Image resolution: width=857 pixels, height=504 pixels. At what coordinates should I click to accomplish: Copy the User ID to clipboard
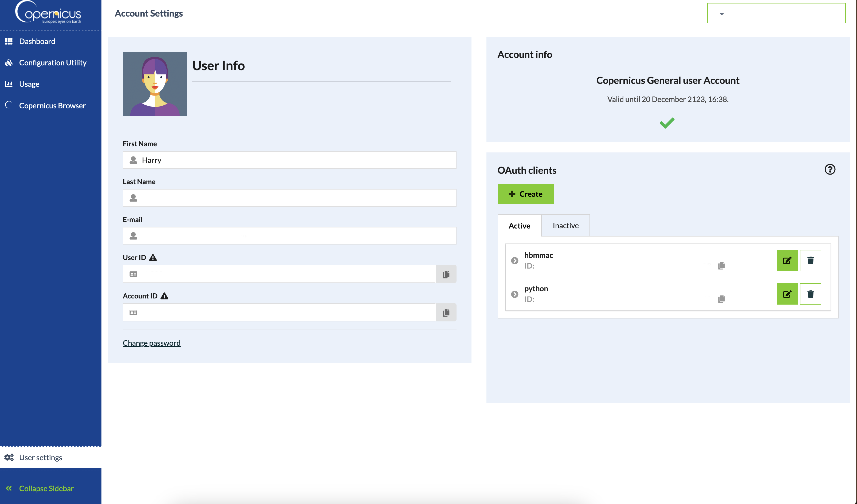(x=446, y=274)
